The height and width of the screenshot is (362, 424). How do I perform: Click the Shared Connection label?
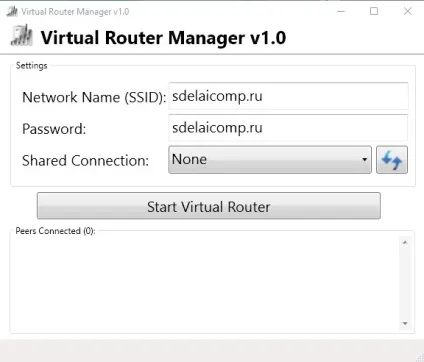point(85,161)
